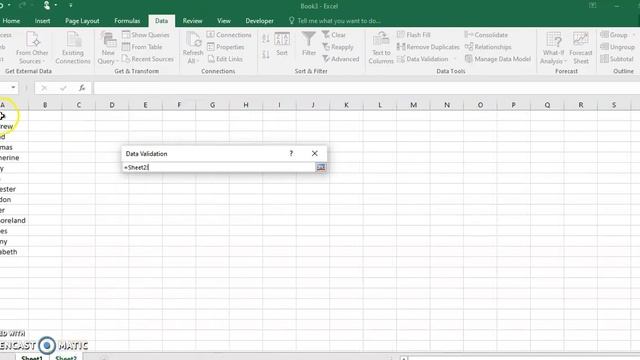This screenshot has height=360, width=640.
Task: Open the Insert tab
Action: 42,21
